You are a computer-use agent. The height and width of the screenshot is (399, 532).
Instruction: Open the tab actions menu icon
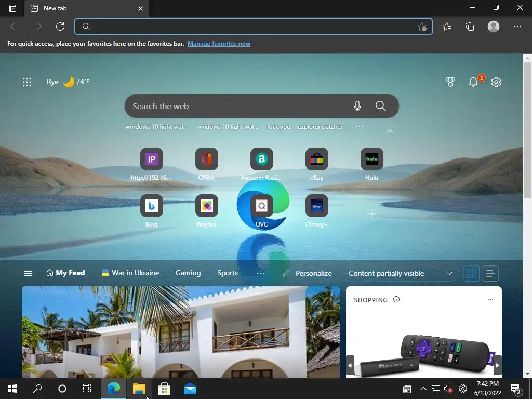point(12,8)
